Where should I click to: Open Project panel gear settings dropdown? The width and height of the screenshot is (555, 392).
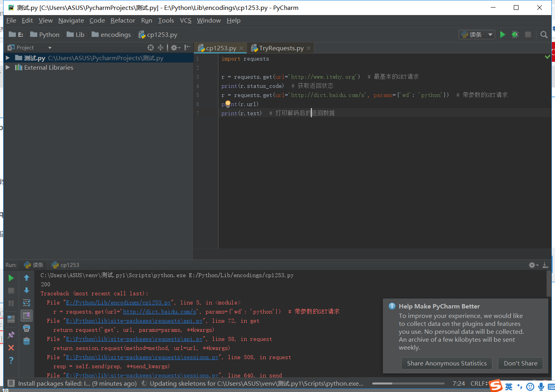(x=175, y=48)
